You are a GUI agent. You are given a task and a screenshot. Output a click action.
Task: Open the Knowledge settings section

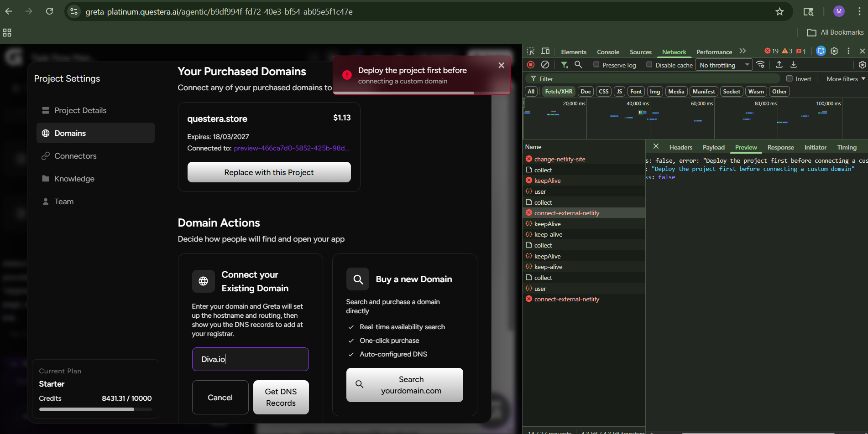pos(95,179)
